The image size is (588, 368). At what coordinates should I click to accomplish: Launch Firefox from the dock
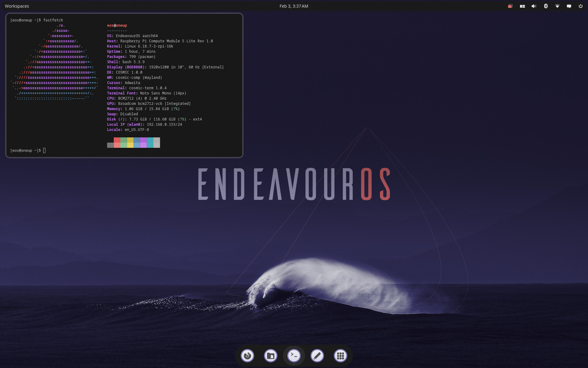pos(247,356)
